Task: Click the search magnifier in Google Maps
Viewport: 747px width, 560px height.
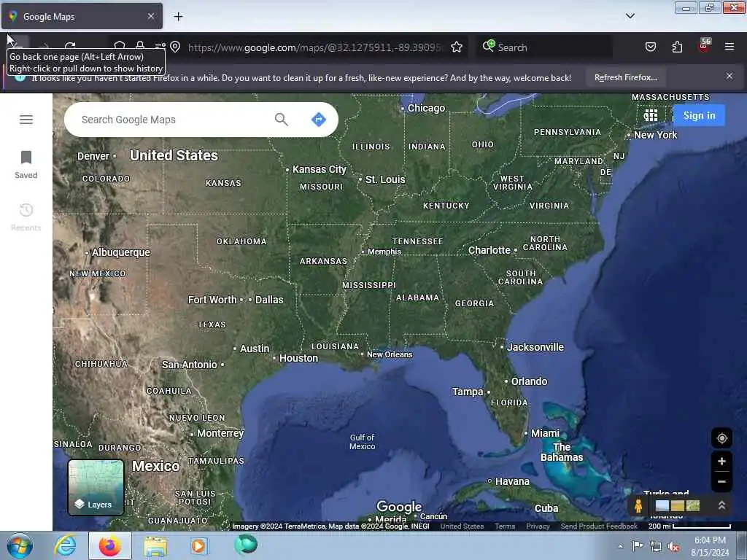Action: 282,120
